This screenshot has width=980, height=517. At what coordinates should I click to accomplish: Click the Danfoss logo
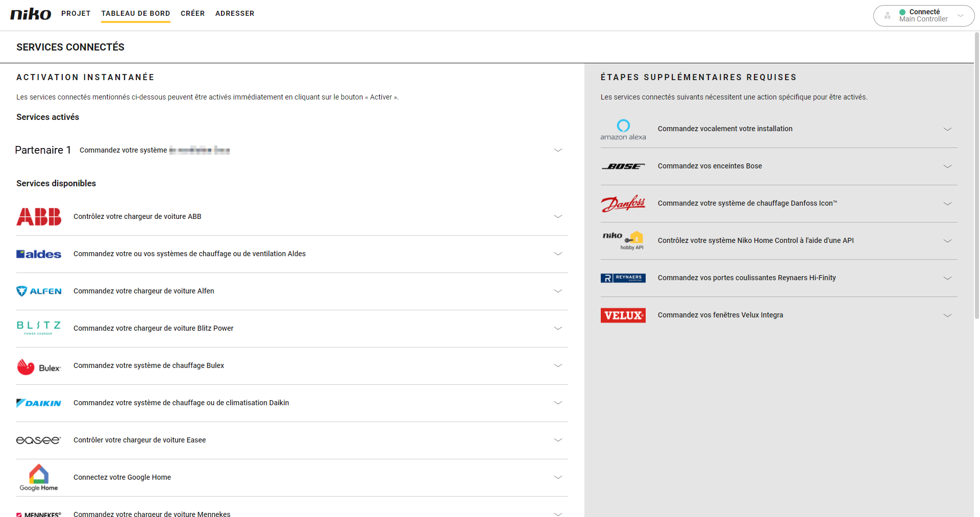623,204
